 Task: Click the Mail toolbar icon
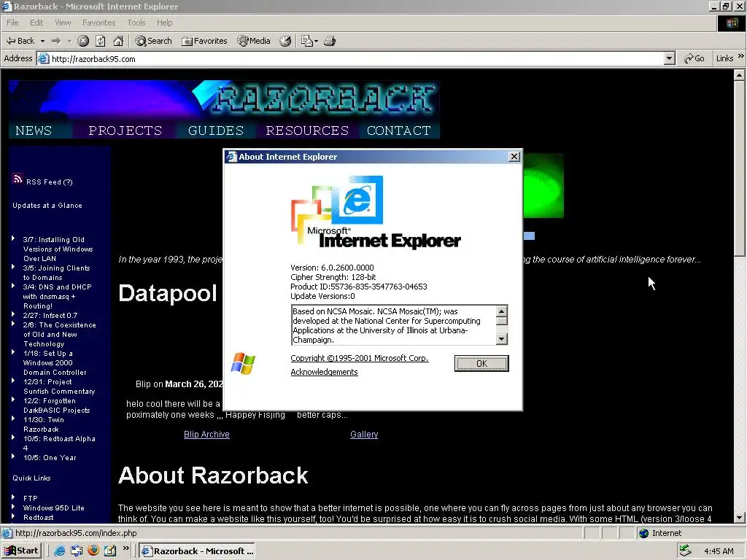[309, 41]
